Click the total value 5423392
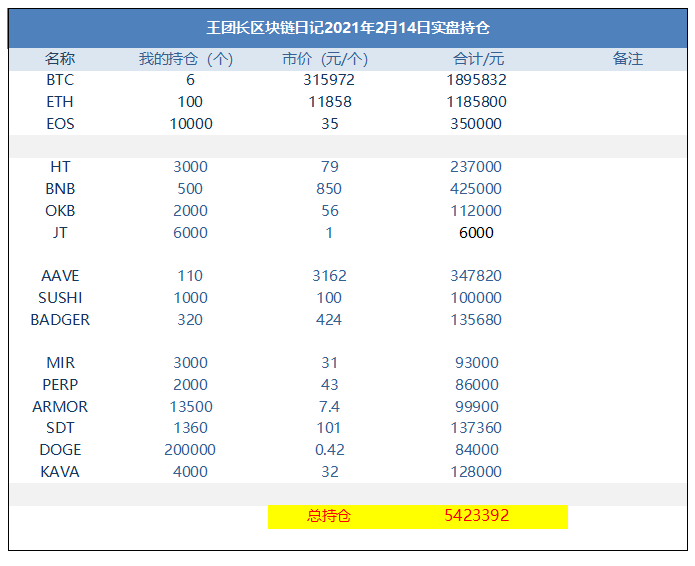Image resolution: width=695 pixels, height=566 pixels. tap(476, 515)
